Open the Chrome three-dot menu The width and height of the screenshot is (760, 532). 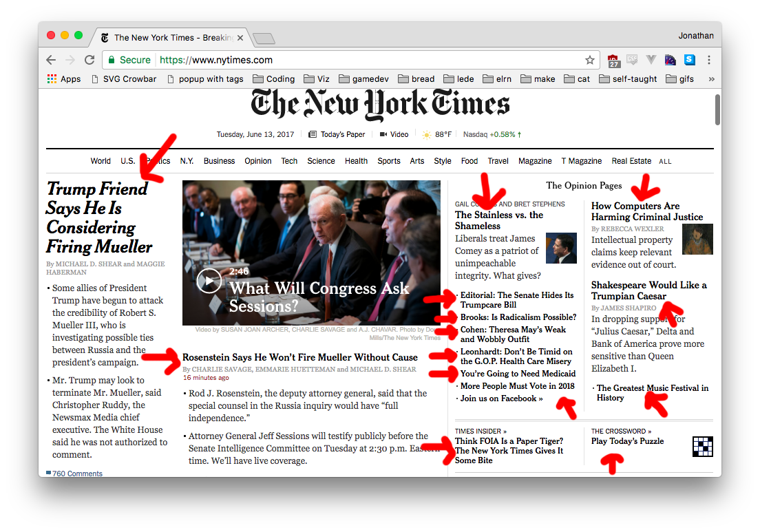pyautogui.click(x=708, y=60)
